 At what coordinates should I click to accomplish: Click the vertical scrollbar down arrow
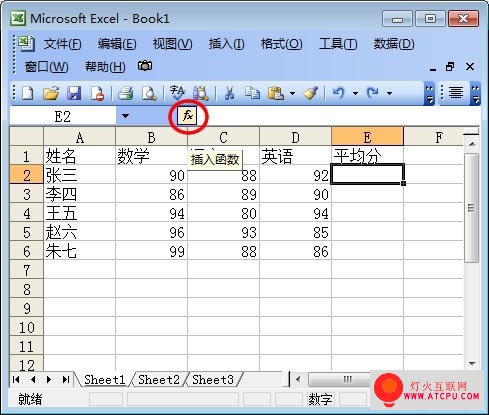(x=472, y=363)
